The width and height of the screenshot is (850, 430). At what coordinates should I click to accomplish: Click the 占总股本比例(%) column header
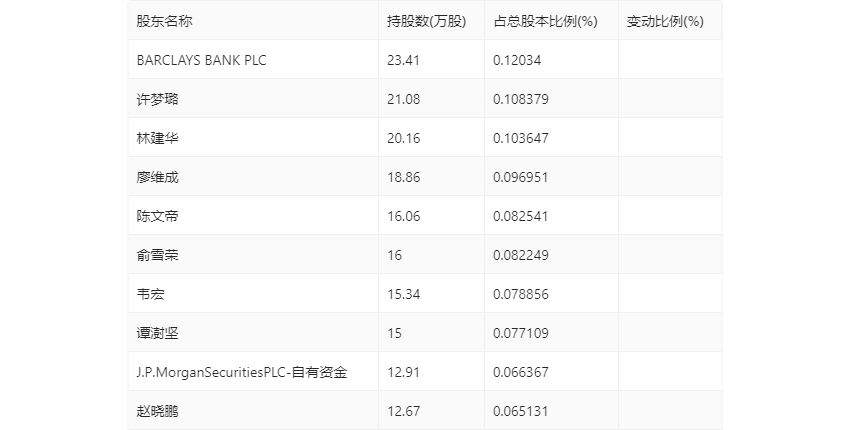coord(545,21)
